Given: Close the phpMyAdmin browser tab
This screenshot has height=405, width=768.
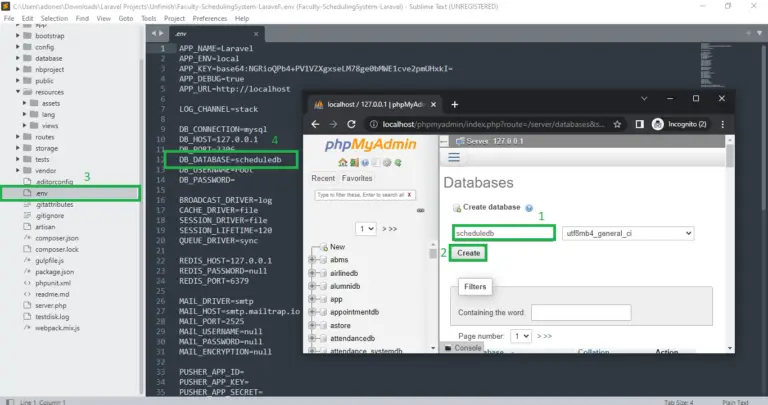Looking at the screenshot, I should (x=433, y=104).
